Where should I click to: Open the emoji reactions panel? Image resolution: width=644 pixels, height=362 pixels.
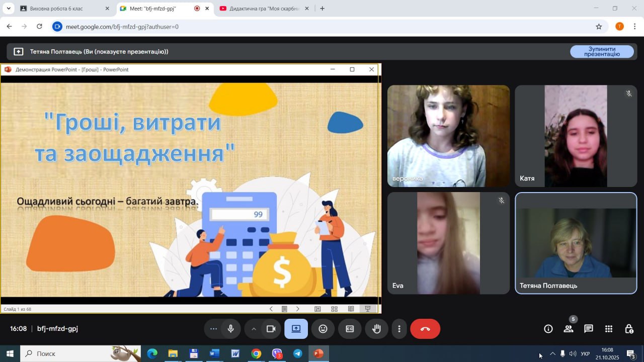(323, 329)
